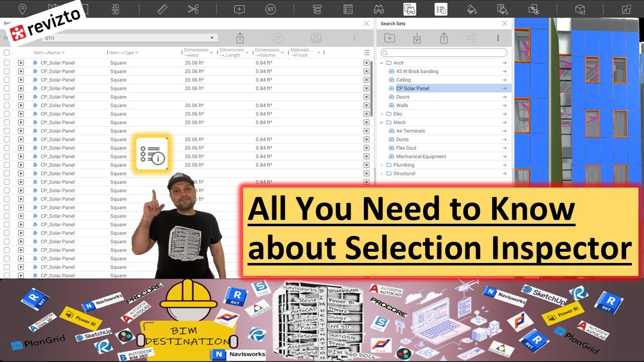644x362 pixels.
Task: Toggle the 2D/3D view switch icon
Action: pyautogui.click(x=115, y=9)
